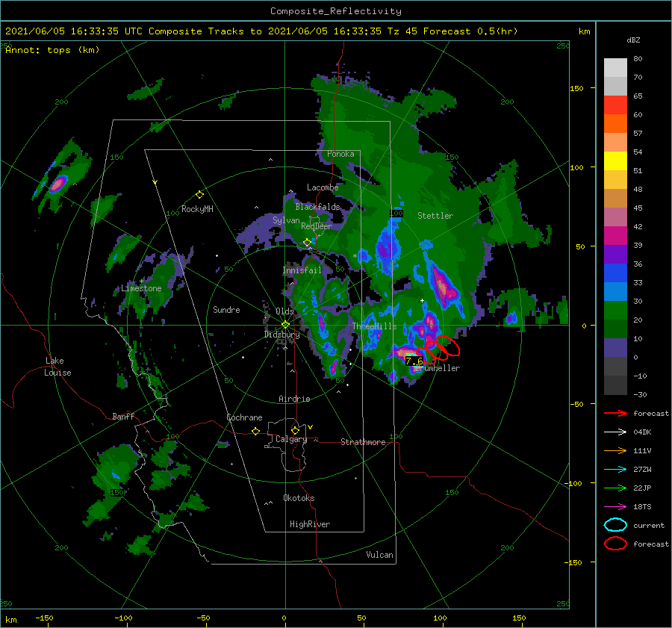Click the yellow diamond marker below RedDeer

tap(307, 243)
